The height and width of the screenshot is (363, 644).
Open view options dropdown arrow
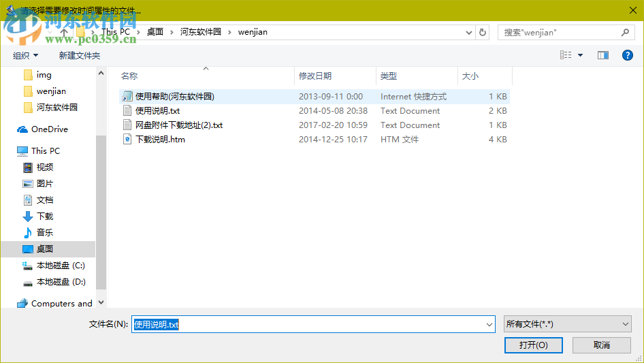[580, 55]
